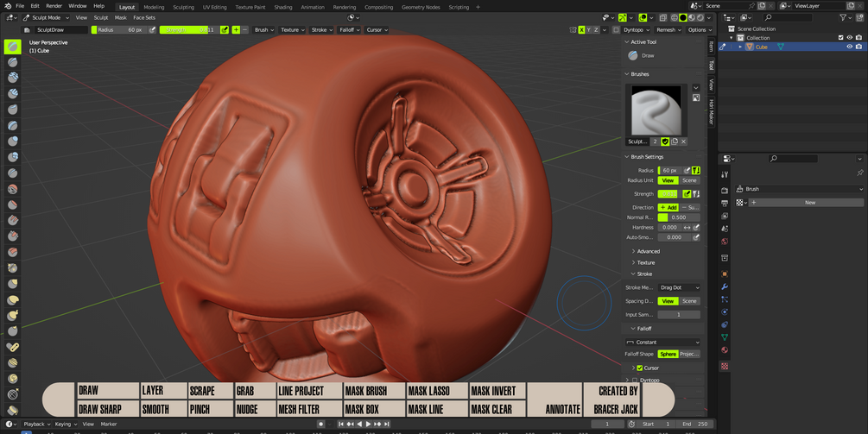868x434 pixels.
Task: Open the Modifiers wrench properties tab
Action: [725, 287]
